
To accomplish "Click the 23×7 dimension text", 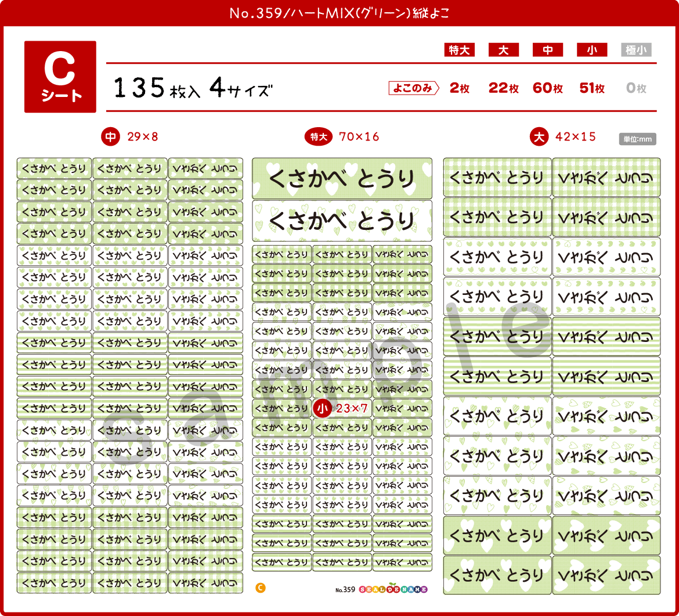I will 352,408.
